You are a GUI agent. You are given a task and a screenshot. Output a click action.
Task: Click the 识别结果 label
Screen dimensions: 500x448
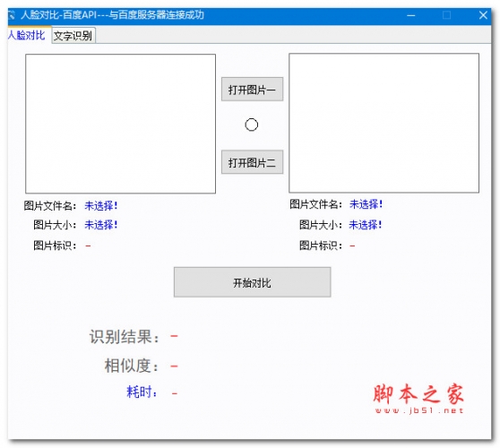124,337
